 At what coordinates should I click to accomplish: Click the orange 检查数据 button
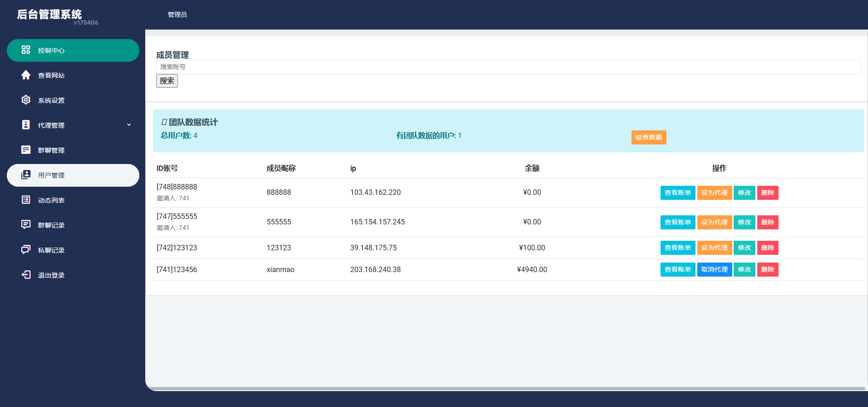(648, 137)
